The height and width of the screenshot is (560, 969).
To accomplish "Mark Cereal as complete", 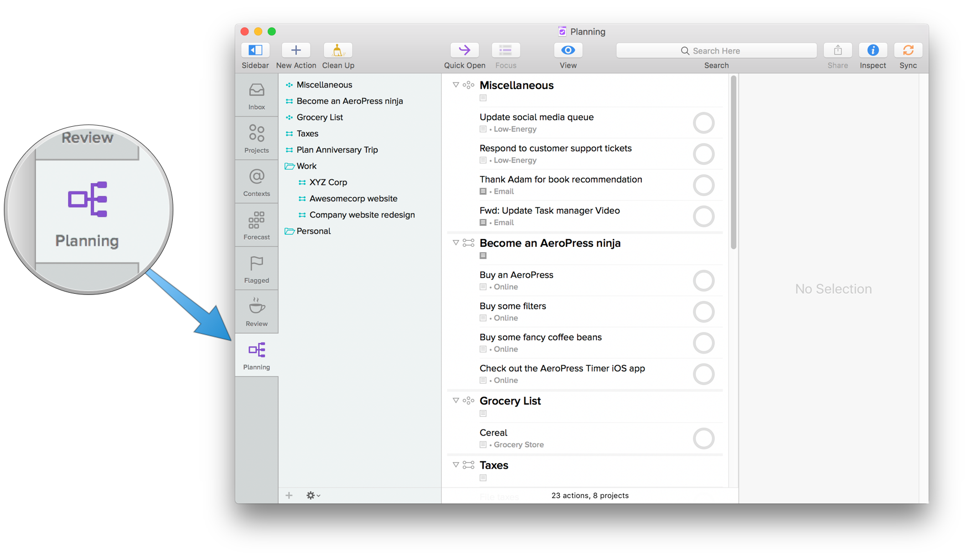I will click(x=704, y=439).
